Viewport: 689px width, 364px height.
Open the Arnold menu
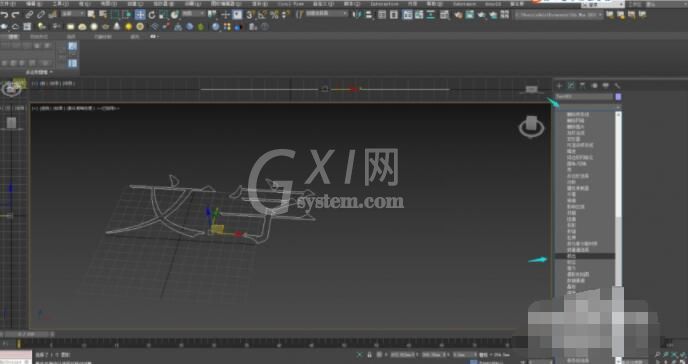point(493,4)
